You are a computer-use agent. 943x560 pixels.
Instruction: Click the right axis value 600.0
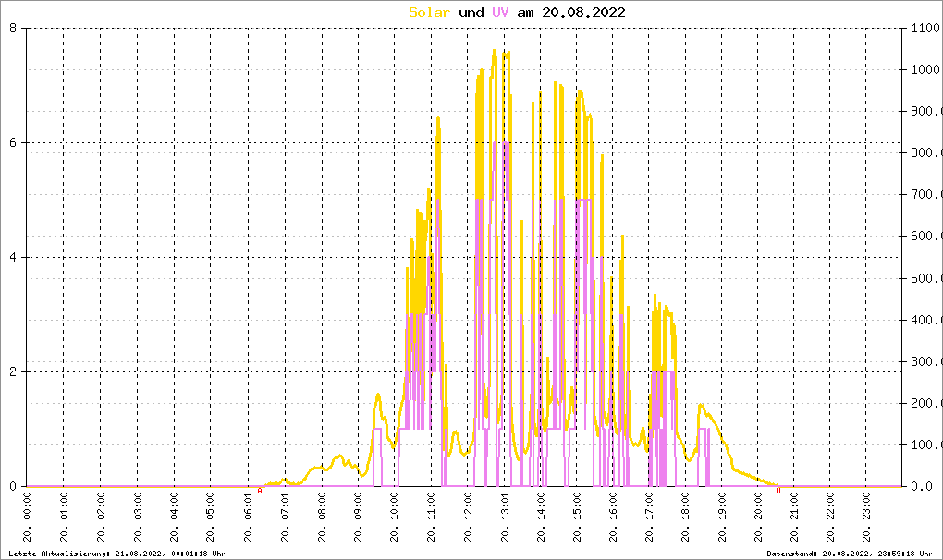926,237
